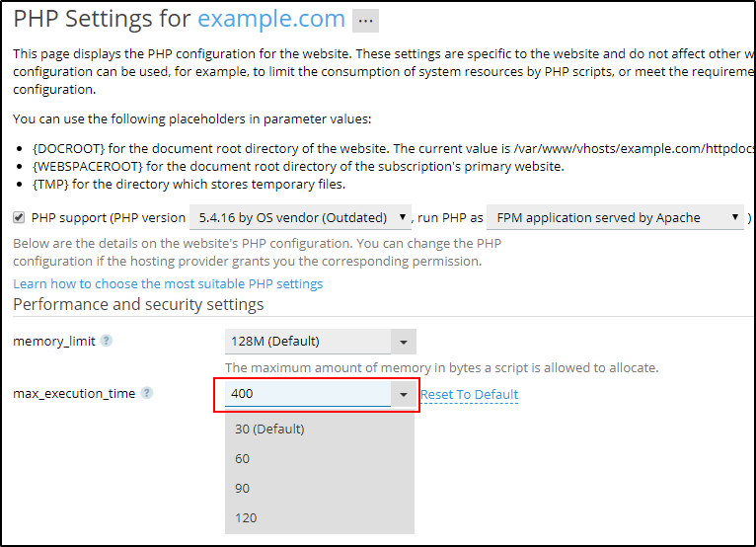Click the 'Performance and security settings' heading
The width and height of the screenshot is (756, 547).
point(138,304)
